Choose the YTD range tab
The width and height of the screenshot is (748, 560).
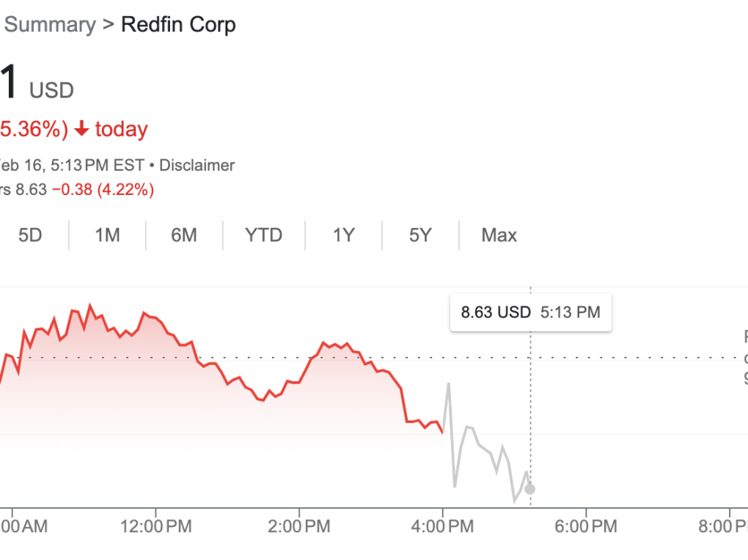[x=263, y=235]
